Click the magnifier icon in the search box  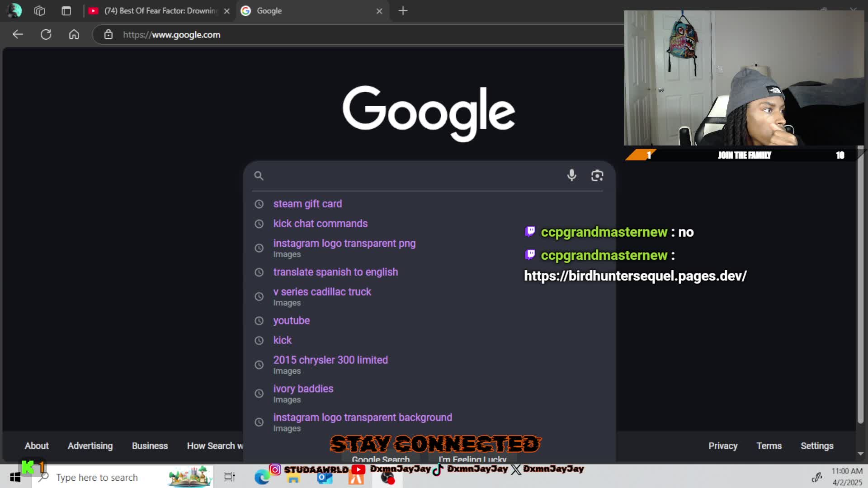[259, 176]
